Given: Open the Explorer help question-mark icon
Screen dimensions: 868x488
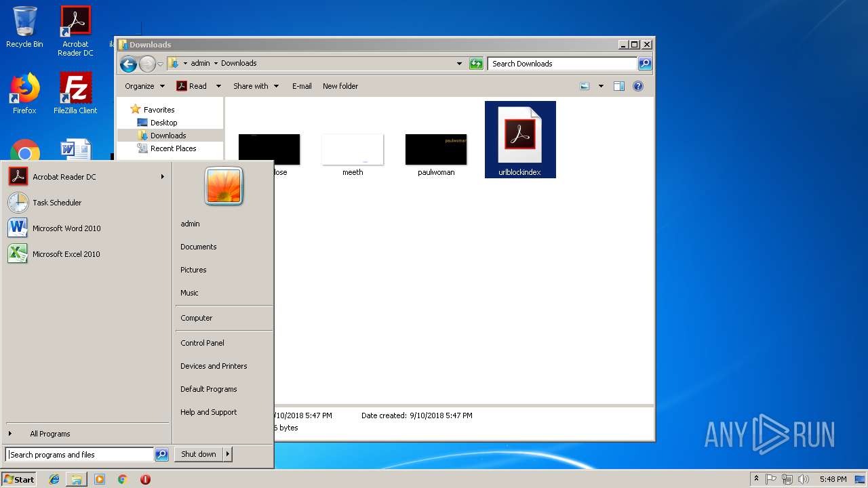Looking at the screenshot, I should click(x=637, y=86).
